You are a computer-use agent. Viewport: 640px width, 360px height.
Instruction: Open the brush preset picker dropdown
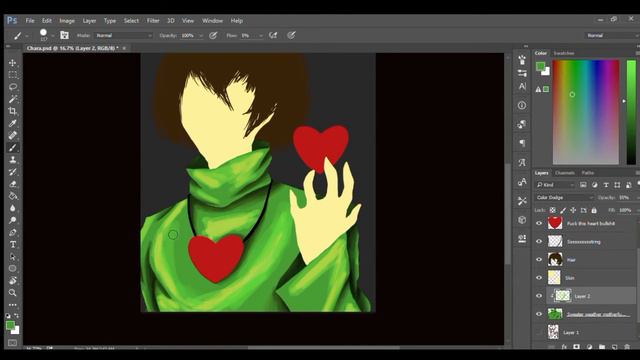(53, 36)
